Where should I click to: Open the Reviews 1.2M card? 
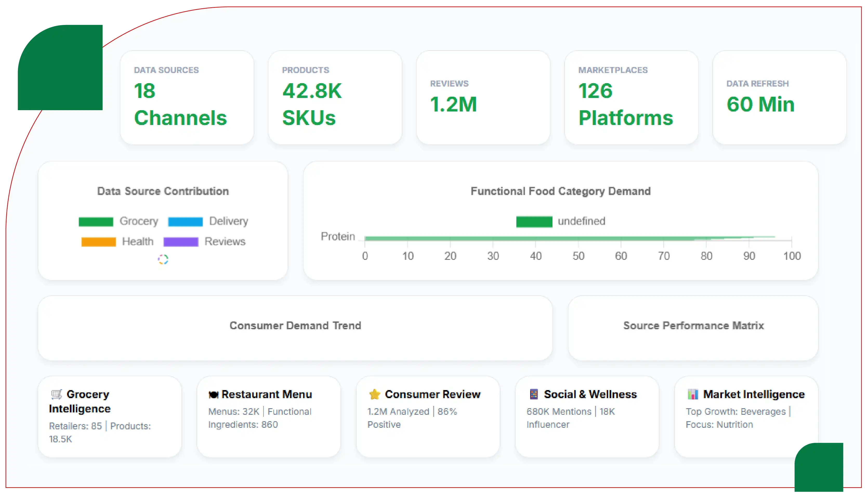pyautogui.click(x=483, y=98)
